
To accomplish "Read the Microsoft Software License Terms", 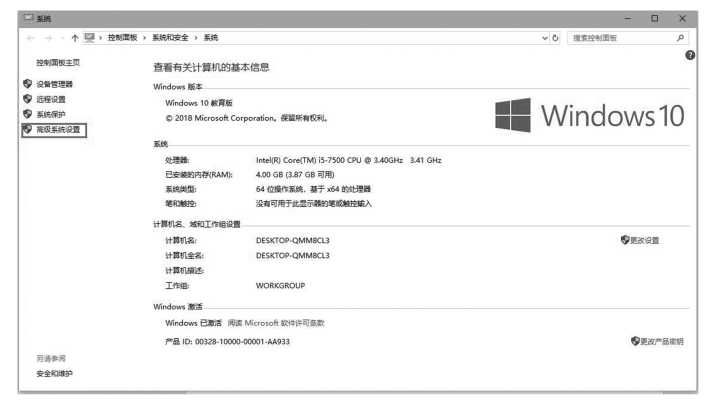I will (x=276, y=323).
